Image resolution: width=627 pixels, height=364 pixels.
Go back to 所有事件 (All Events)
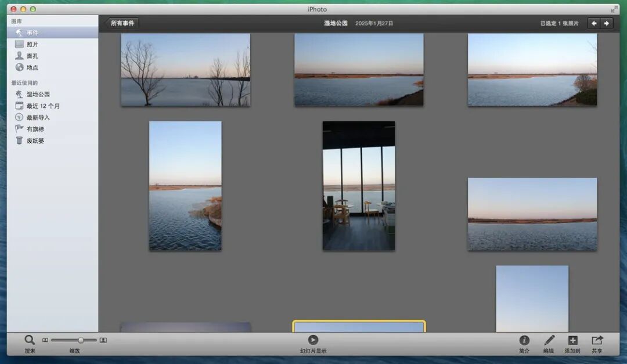coord(121,23)
